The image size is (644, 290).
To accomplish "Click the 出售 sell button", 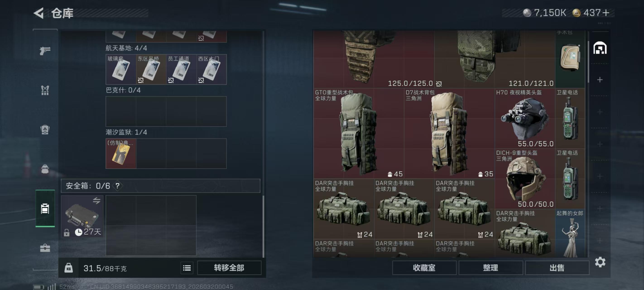I will coord(557,268).
